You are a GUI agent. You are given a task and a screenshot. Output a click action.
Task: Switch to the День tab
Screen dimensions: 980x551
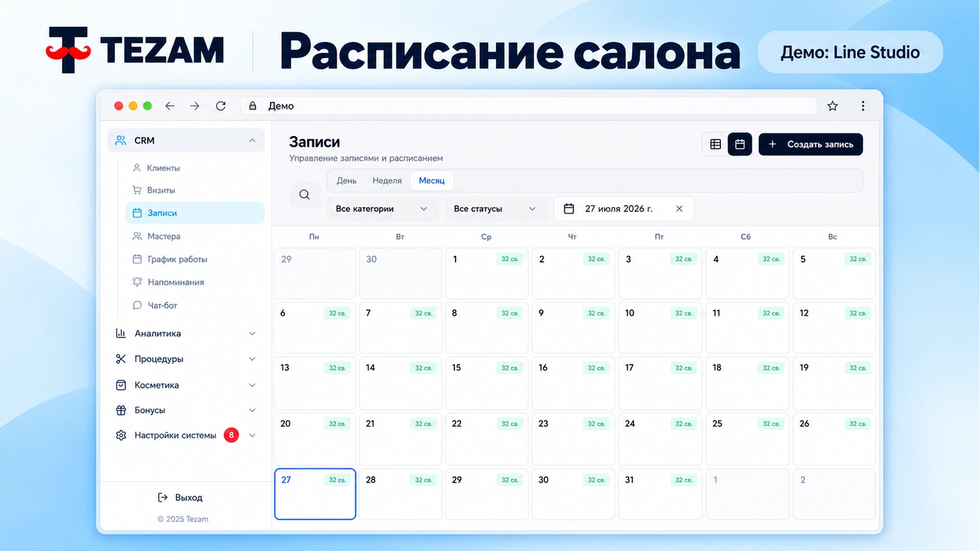coord(347,181)
